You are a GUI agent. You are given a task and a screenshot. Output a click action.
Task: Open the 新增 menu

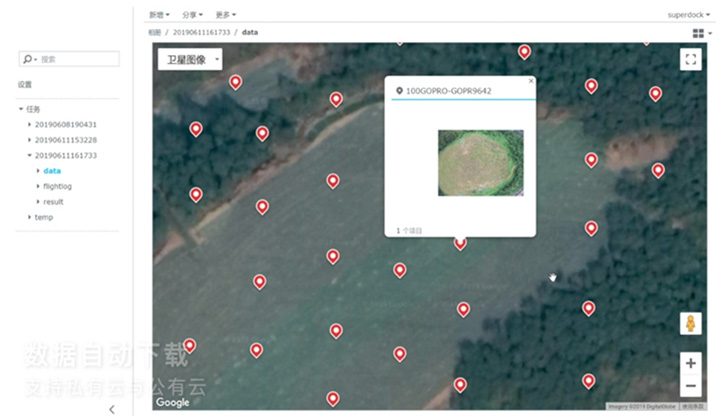(x=159, y=15)
